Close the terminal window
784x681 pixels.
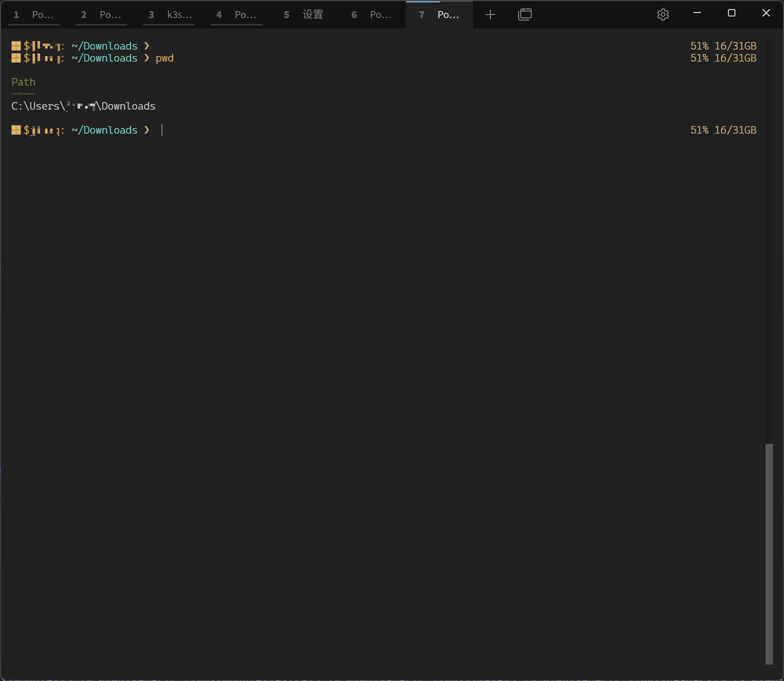click(766, 13)
